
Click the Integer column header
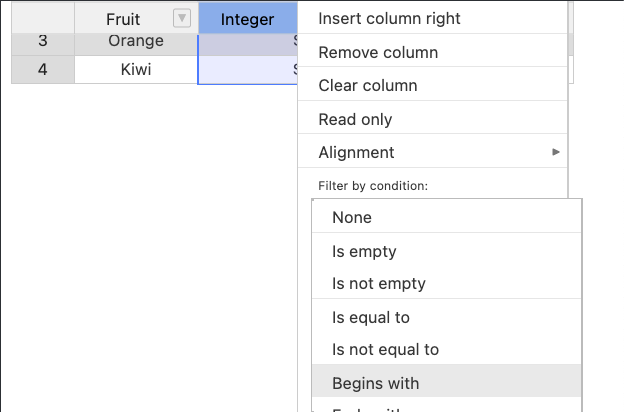coord(248,19)
